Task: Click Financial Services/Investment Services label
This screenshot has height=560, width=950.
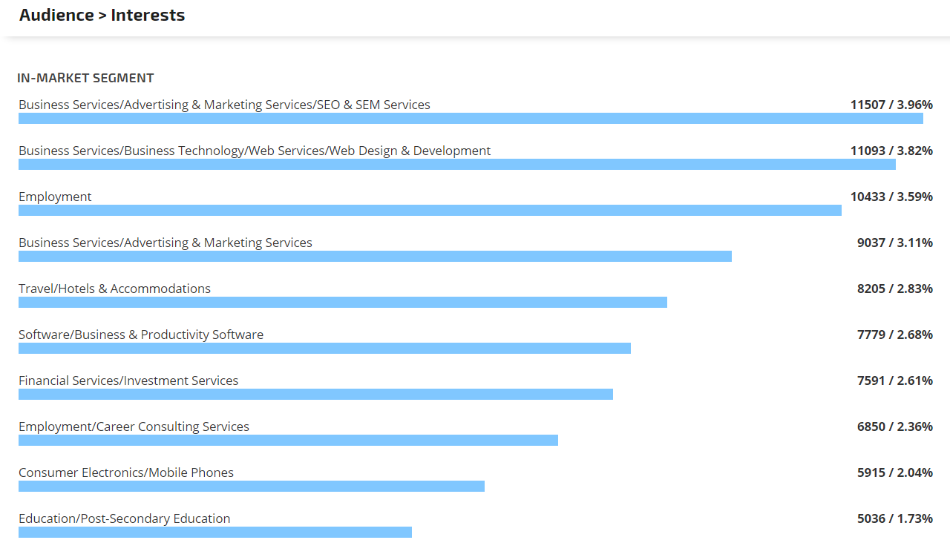Action: (128, 381)
